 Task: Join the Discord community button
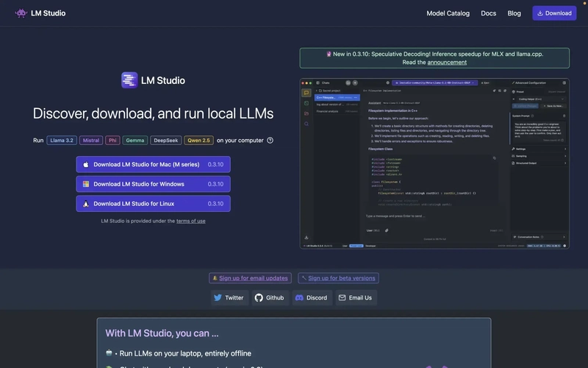311,298
